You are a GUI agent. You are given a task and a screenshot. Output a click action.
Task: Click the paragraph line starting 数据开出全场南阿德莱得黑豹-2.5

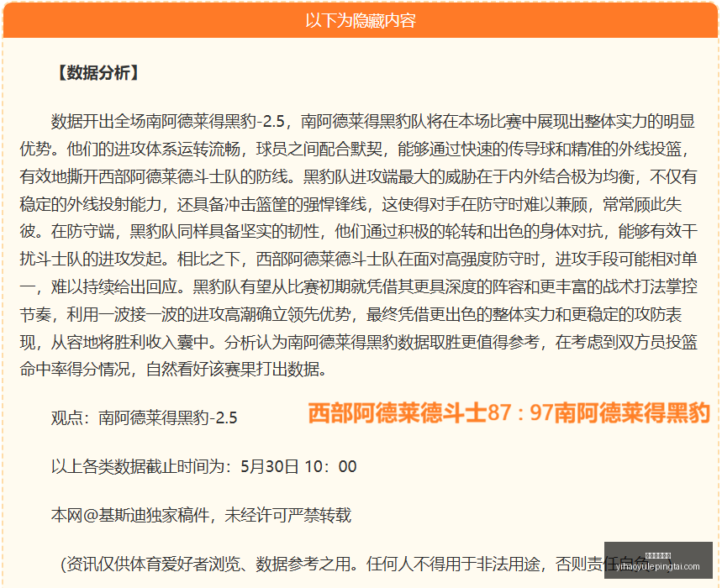tap(373, 122)
